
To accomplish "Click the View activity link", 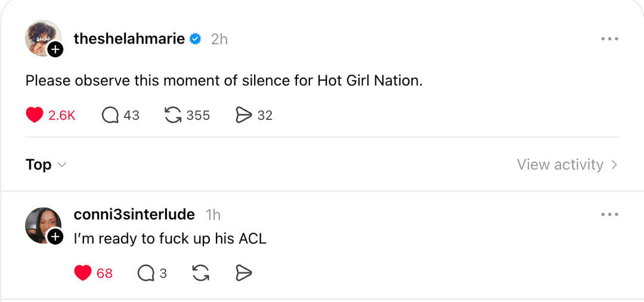I will [560, 165].
